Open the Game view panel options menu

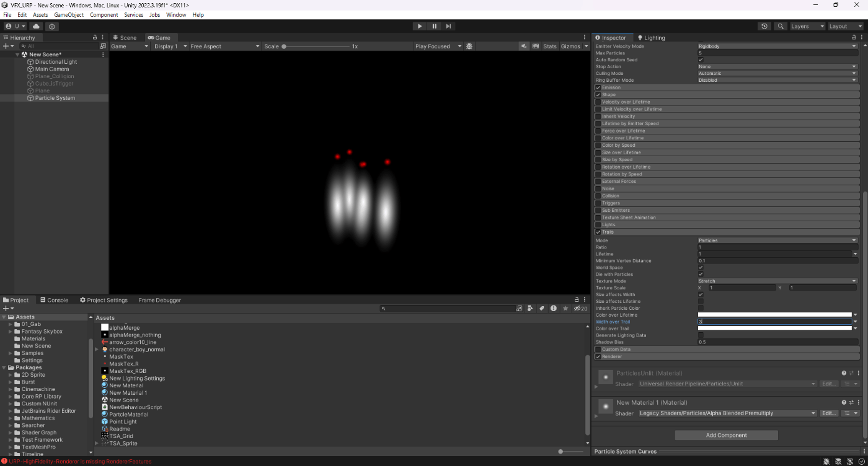point(585,37)
